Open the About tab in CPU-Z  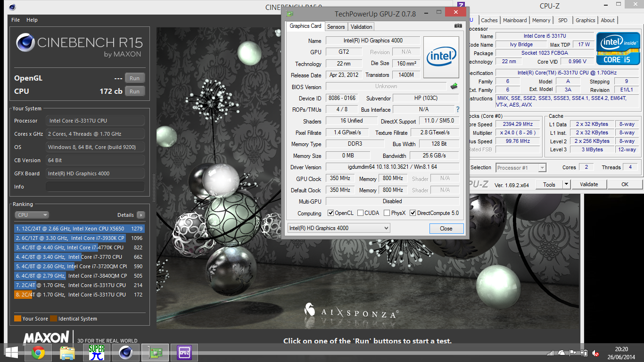coord(608,20)
